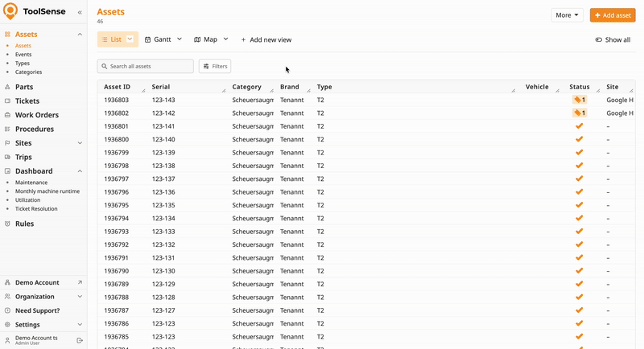Click the Dashboard sidebar icon
This screenshot has height=349, width=644.
7,171
